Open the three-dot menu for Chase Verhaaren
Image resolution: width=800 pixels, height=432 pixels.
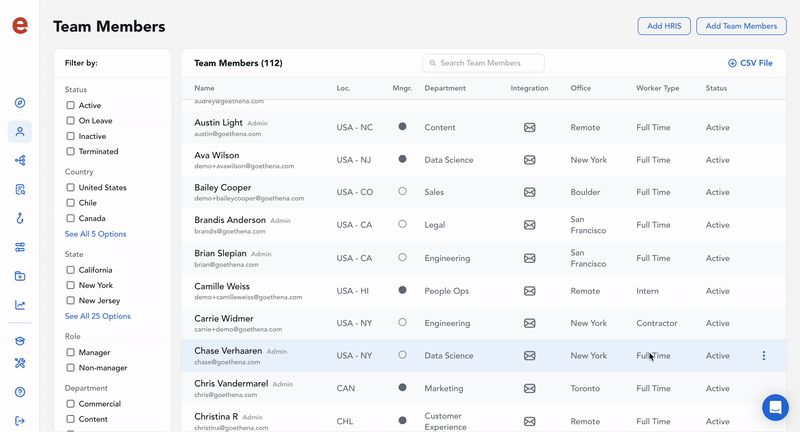pyautogui.click(x=764, y=355)
